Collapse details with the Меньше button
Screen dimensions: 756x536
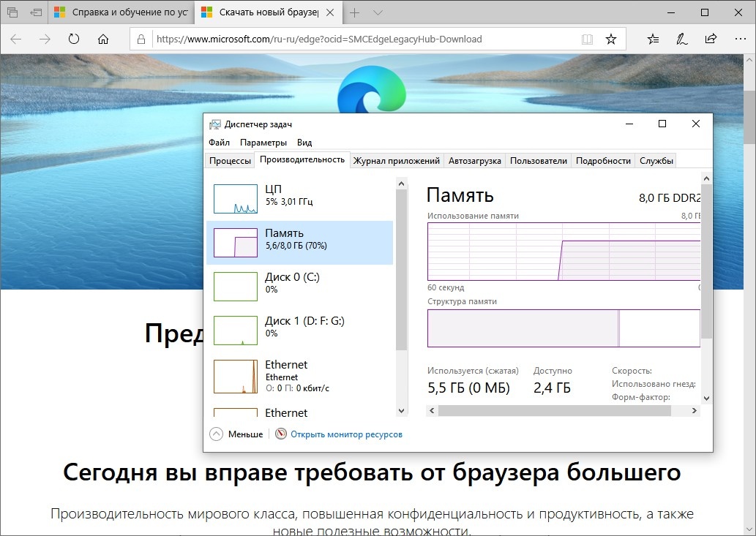tap(236, 434)
